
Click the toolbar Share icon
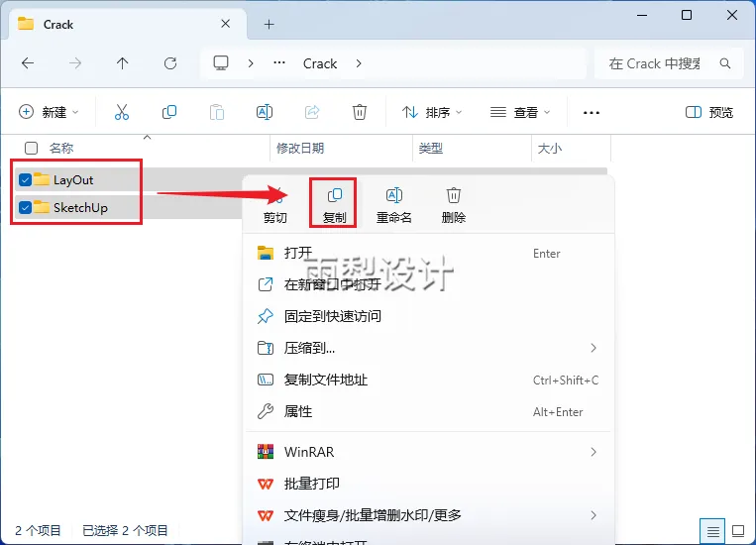[x=312, y=112]
